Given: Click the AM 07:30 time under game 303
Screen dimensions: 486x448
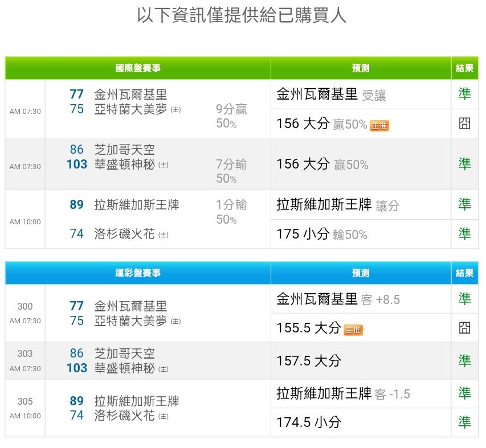Looking at the screenshot, I should tap(25, 368).
